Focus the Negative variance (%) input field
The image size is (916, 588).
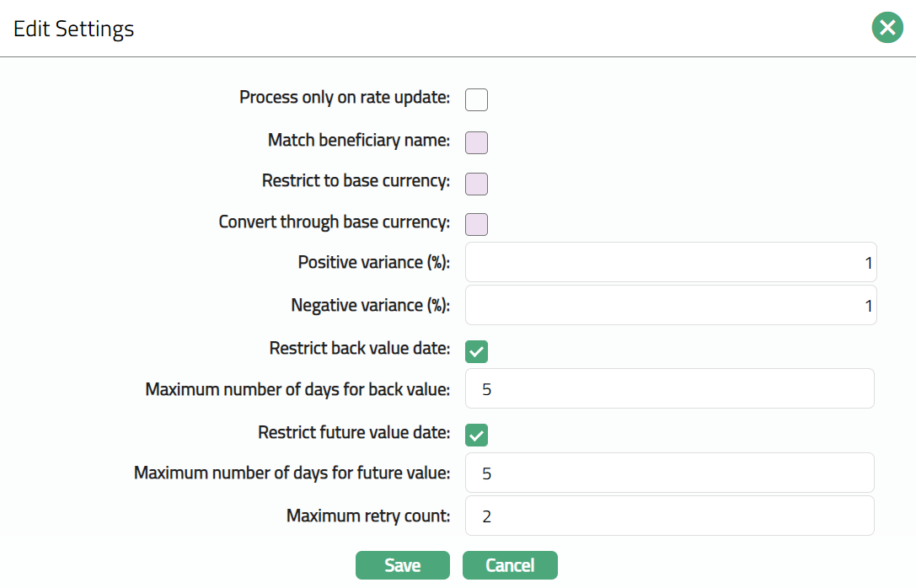[670, 305]
